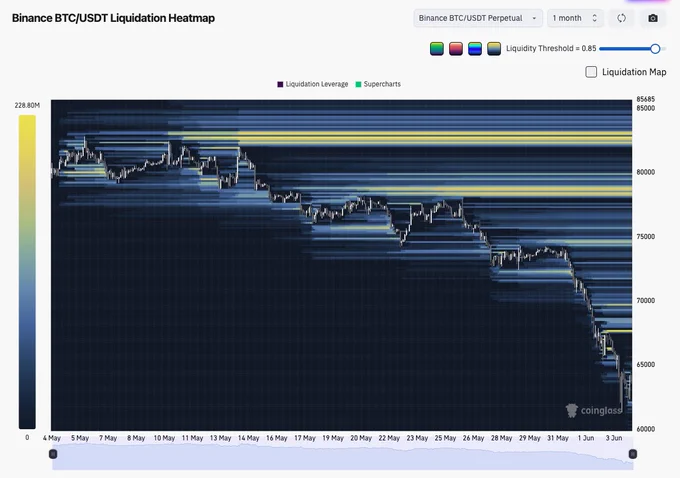Click the 14 May date label
680x478 pixels.
pos(248,438)
